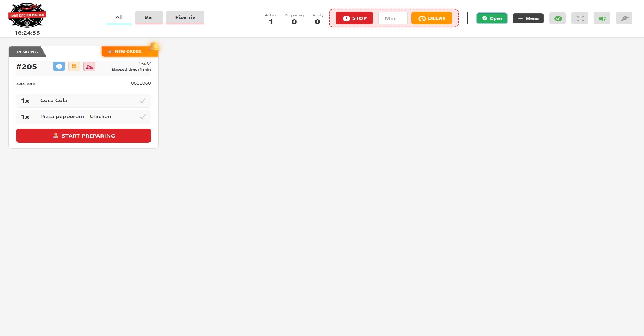
Task: Mark Pizza pepperoni - Chicken as done
Action: pyautogui.click(x=143, y=117)
